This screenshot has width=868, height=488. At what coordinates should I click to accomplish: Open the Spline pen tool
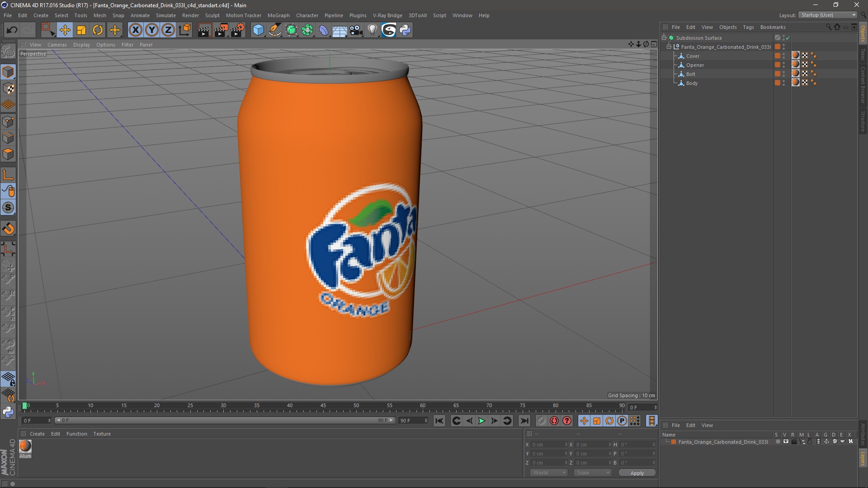click(x=274, y=30)
